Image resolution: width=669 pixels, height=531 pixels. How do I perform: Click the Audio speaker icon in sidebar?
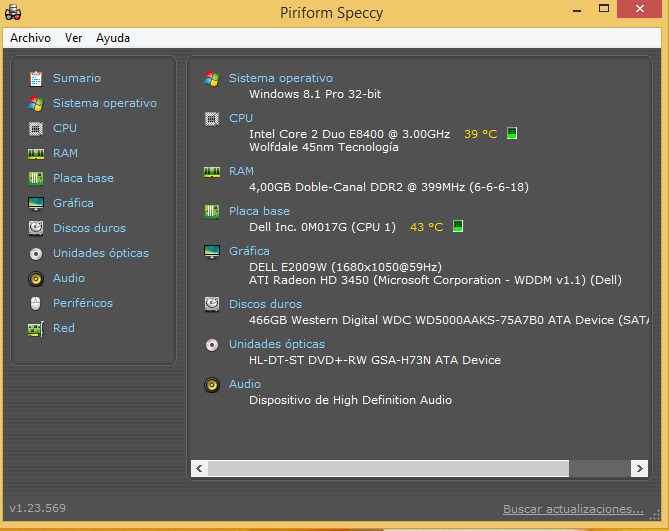36,279
